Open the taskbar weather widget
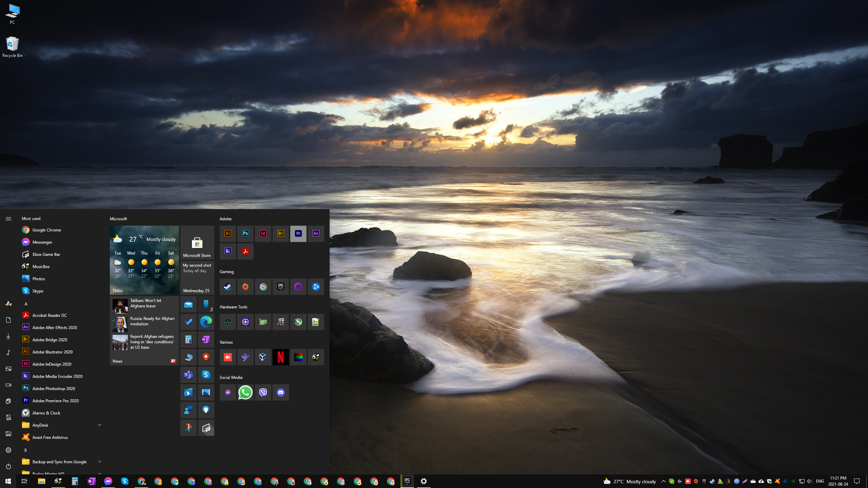Image resolution: width=868 pixels, height=488 pixels. [x=630, y=482]
